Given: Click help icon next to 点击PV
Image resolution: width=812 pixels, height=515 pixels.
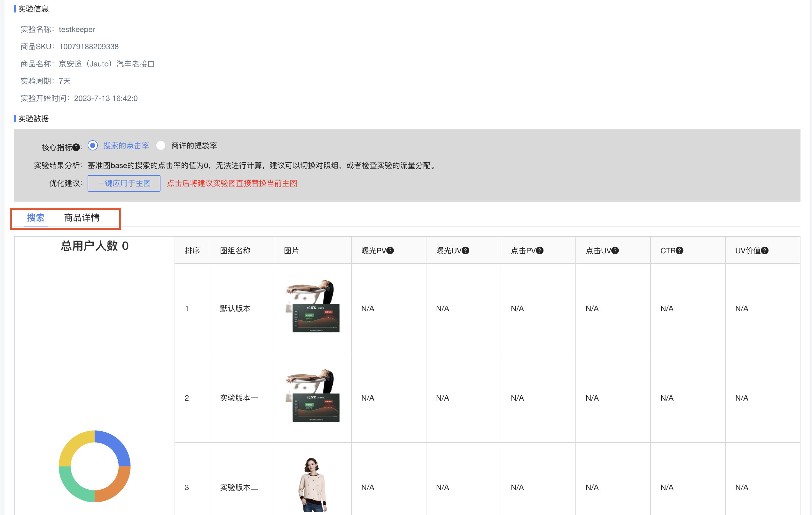Looking at the screenshot, I should tap(540, 250).
